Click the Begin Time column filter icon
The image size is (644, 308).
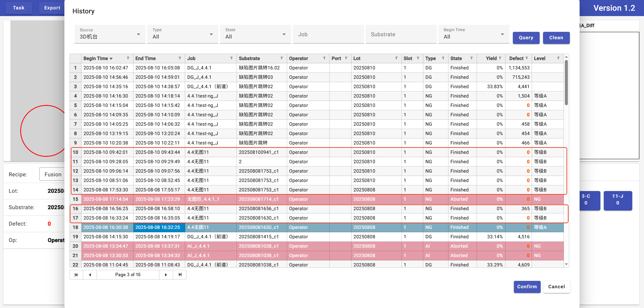(x=128, y=58)
